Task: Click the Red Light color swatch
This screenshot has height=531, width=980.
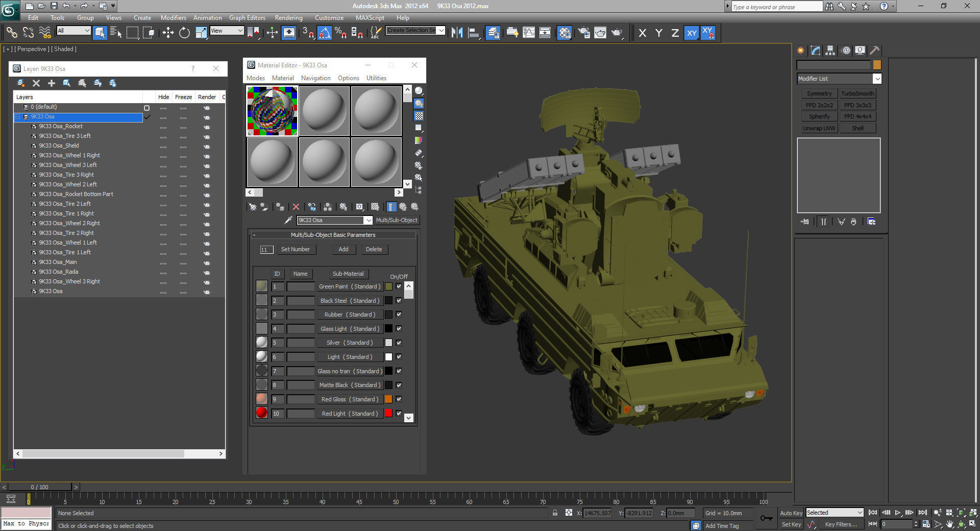Action: [388, 414]
